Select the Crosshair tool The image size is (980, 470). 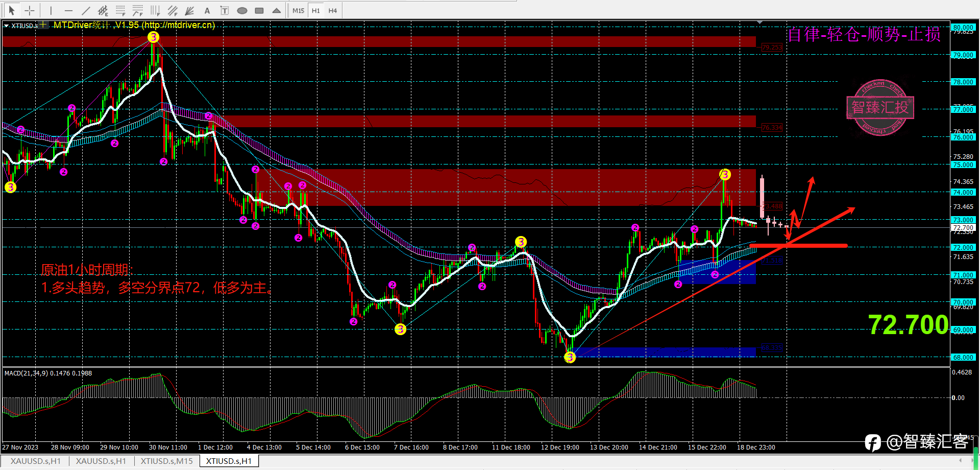click(30, 10)
